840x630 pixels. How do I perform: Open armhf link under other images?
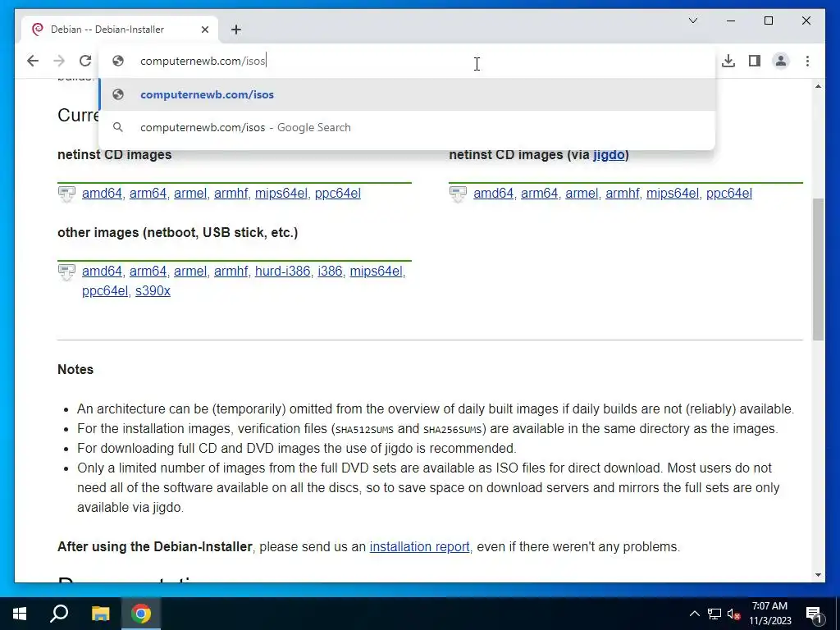click(x=231, y=271)
